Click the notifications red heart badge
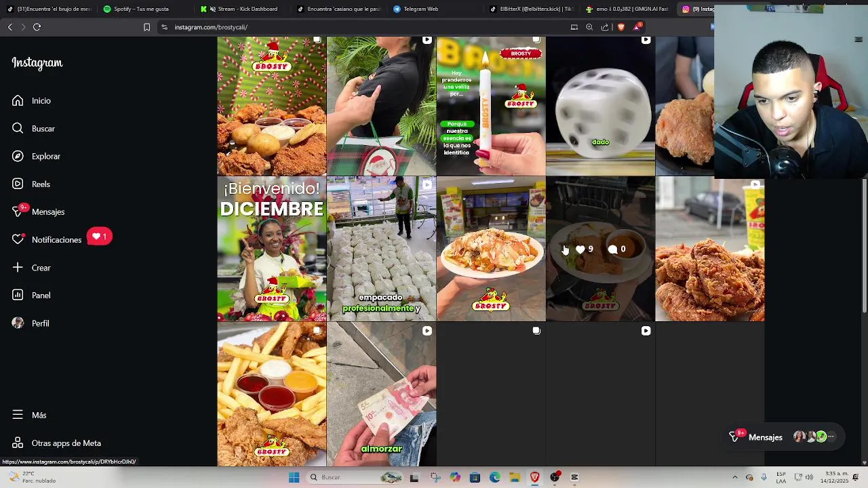This screenshot has height=488, width=868. pos(99,237)
